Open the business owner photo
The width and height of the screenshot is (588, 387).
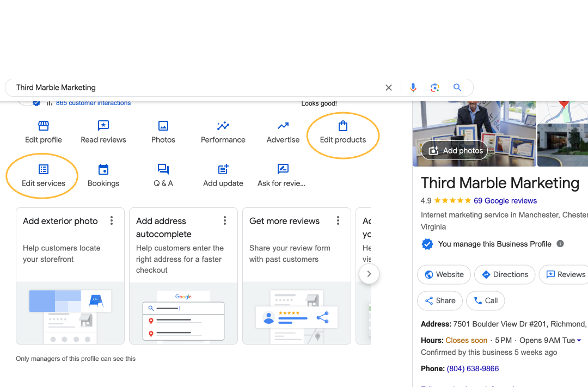[474, 134]
